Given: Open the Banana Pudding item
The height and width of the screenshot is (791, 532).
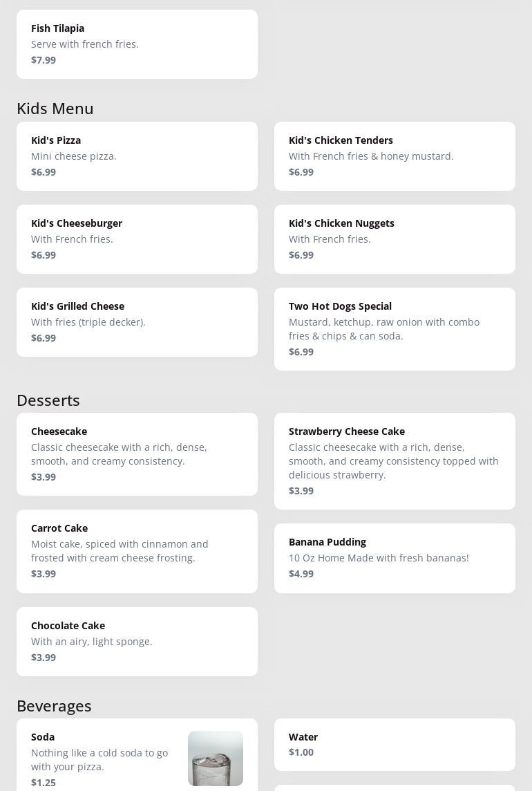Looking at the screenshot, I should click(x=395, y=557).
